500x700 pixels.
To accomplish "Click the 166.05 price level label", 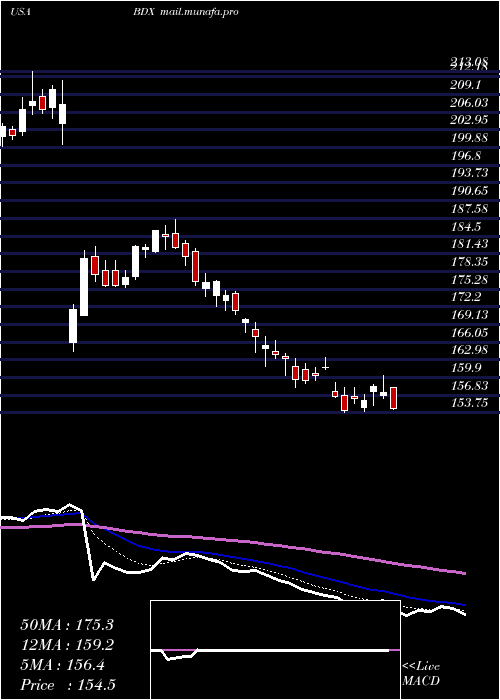I will [x=469, y=332].
